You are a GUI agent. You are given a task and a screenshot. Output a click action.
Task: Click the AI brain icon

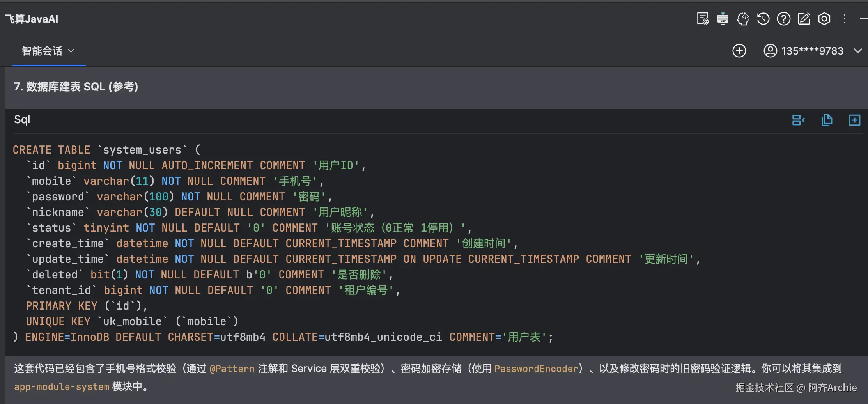(x=743, y=19)
